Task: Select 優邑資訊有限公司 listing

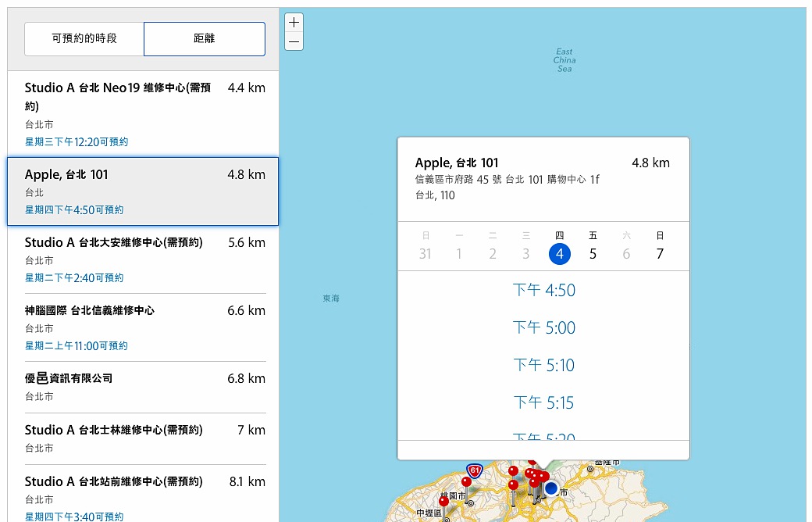Action: coord(143,388)
